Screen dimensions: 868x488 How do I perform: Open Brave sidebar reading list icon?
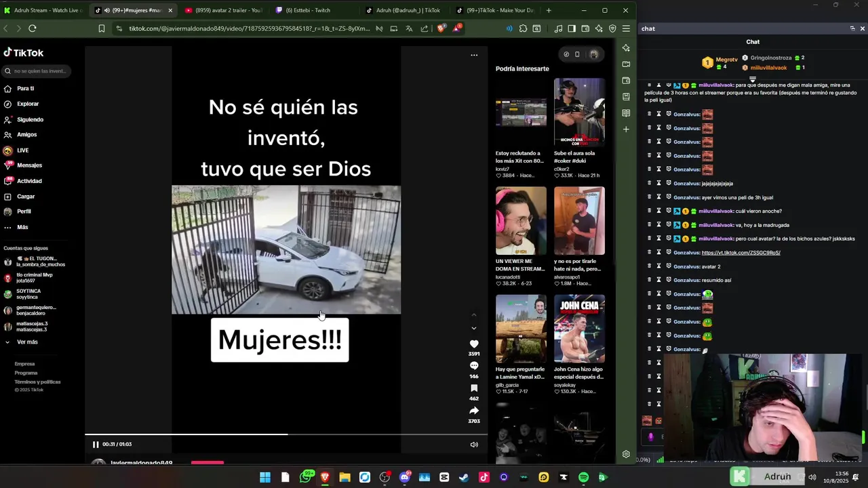(626, 113)
